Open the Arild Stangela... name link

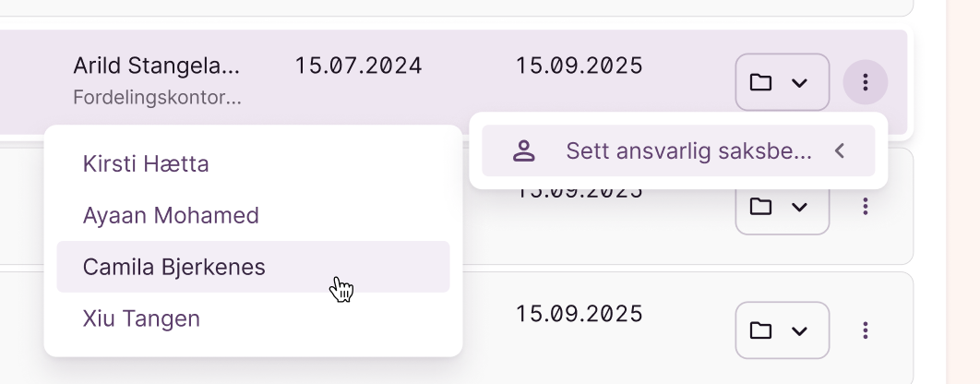click(156, 66)
